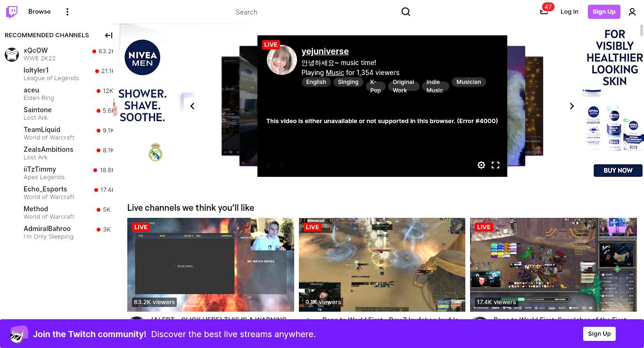Click I'm Only Sleeping label
The width and height of the screenshot is (644, 348).
coord(49,237)
